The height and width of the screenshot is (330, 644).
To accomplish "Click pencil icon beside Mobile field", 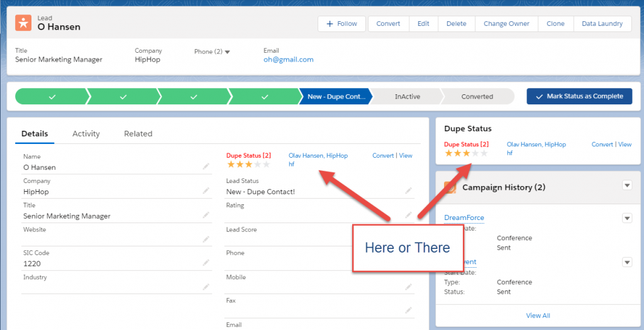I will coord(408,287).
